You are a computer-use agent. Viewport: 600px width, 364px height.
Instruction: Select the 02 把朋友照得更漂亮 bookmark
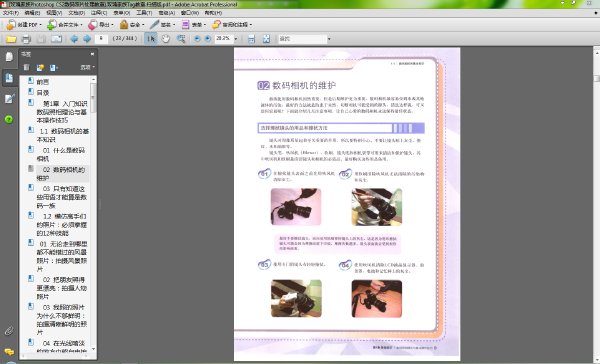[62, 288]
